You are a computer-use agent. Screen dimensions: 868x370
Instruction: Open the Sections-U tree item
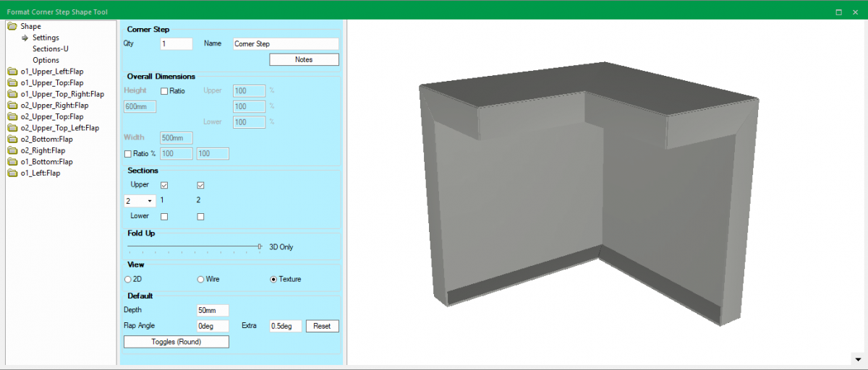coord(51,49)
